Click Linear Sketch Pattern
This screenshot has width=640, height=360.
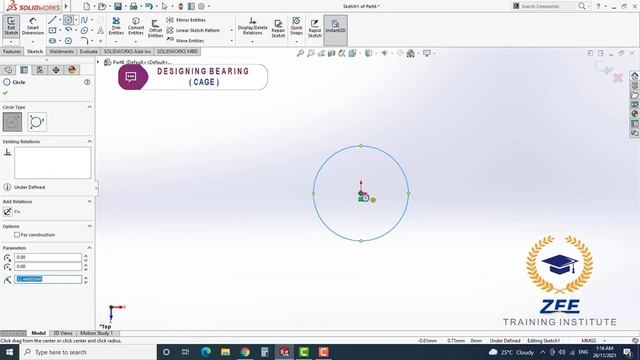pos(193,30)
